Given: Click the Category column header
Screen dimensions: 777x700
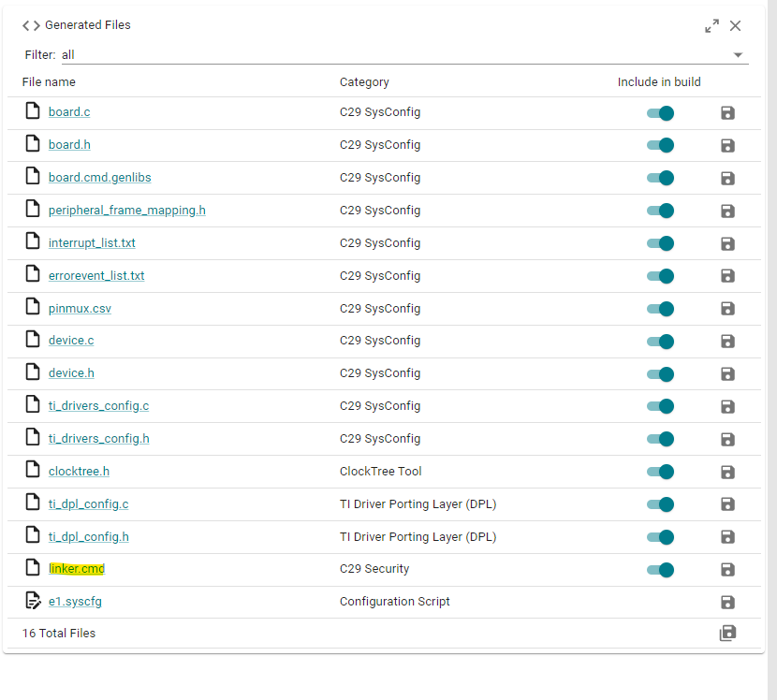Looking at the screenshot, I should click(x=364, y=82).
